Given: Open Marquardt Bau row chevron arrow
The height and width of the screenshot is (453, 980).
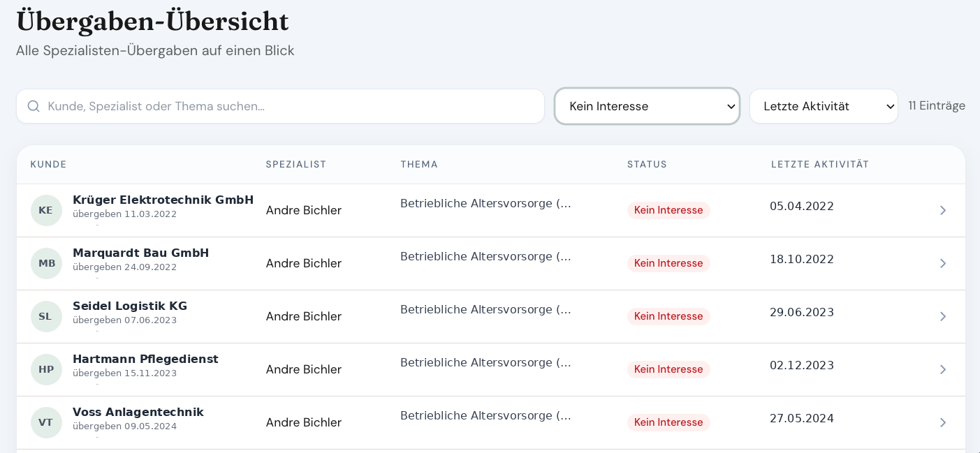Looking at the screenshot, I should (943, 263).
